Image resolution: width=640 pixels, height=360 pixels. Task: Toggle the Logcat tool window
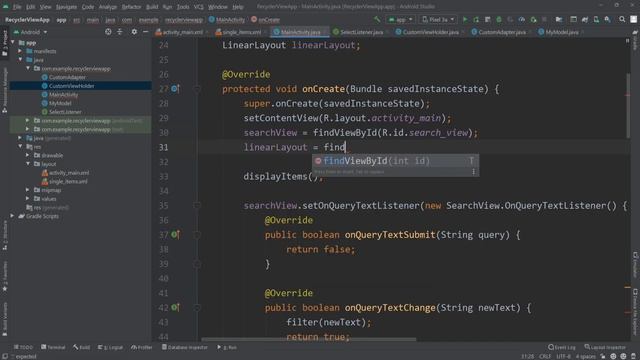pyautogui.click(x=110, y=347)
